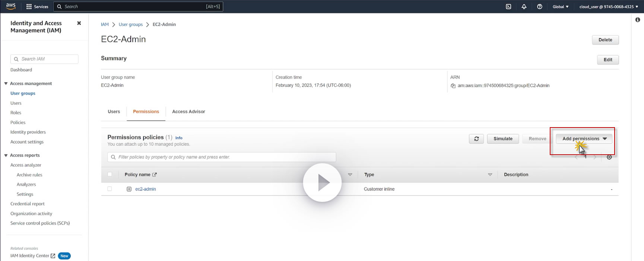Open Access analyzer Settings in sidebar
644x261 pixels.
[25, 194]
